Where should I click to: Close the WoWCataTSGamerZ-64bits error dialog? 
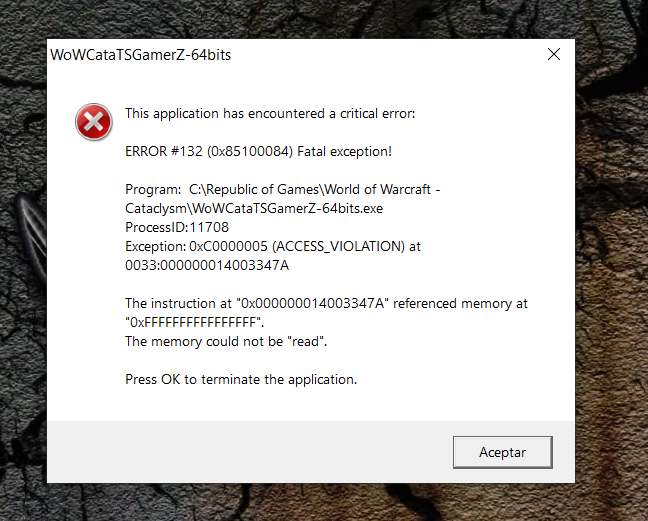[554, 54]
